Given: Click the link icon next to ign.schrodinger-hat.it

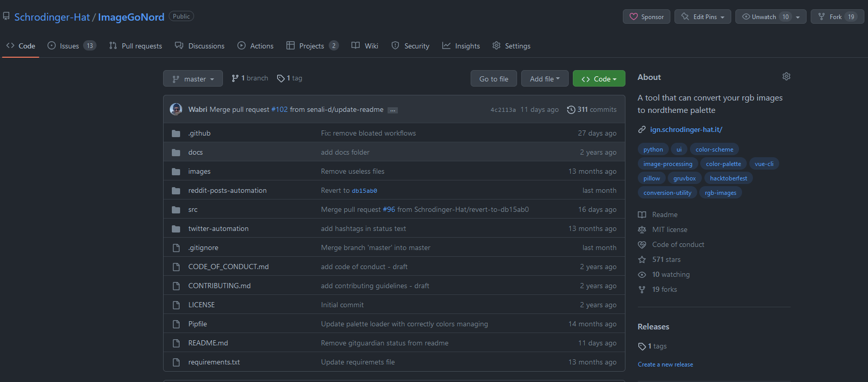Looking at the screenshot, I should tap(642, 129).
